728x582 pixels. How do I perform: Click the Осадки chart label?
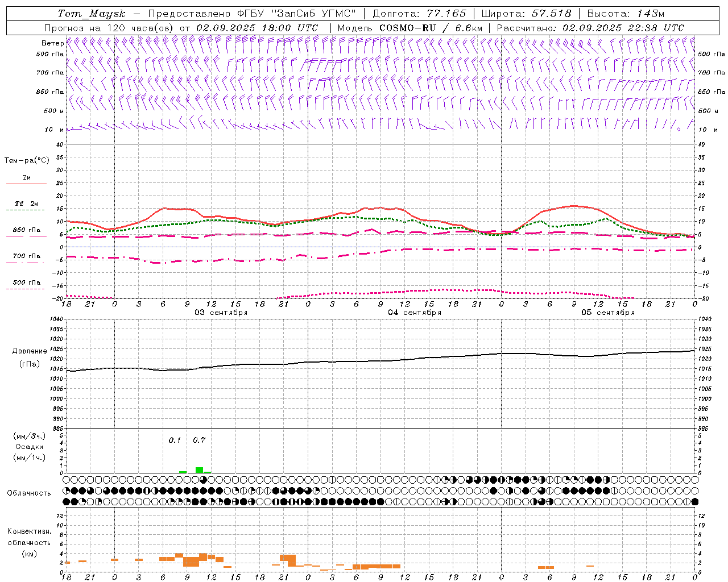(x=30, y=447)
